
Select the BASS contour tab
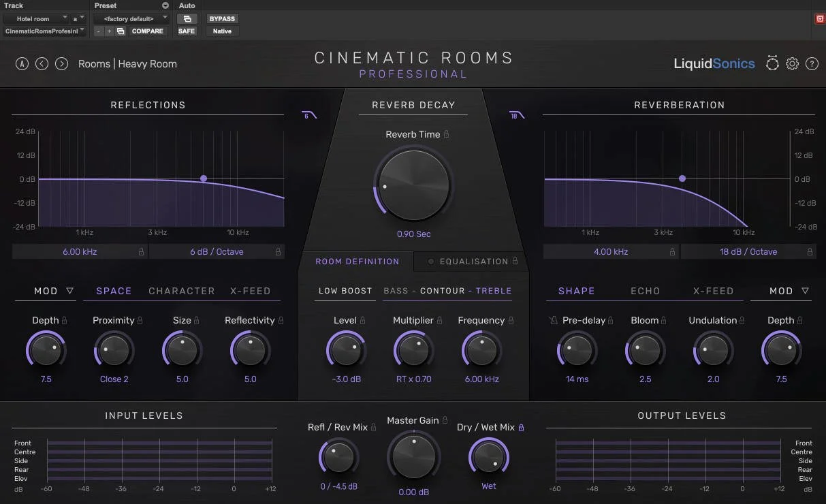tap(396, 291)
